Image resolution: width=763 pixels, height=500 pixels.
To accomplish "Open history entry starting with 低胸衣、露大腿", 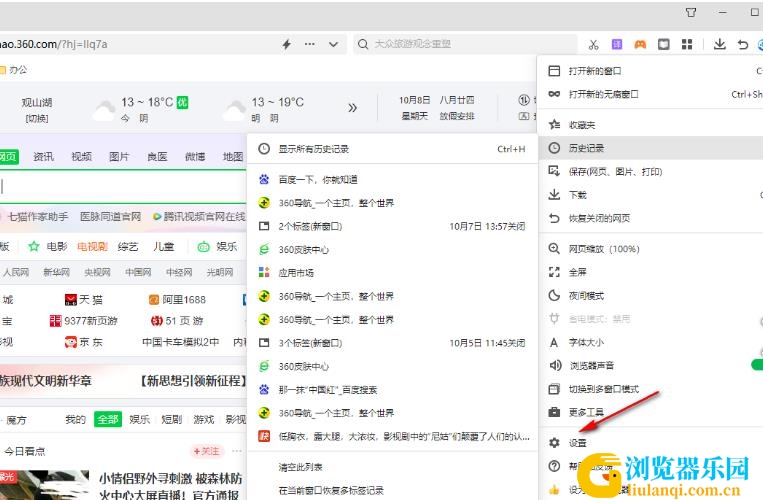I will pos(392,436).
